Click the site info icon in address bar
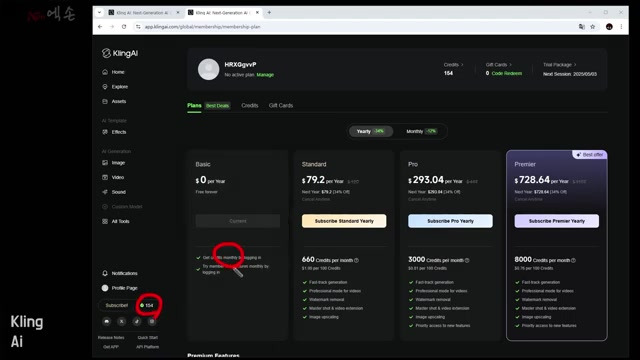This screenshot has height=360, width=640. tap(138, 27)
